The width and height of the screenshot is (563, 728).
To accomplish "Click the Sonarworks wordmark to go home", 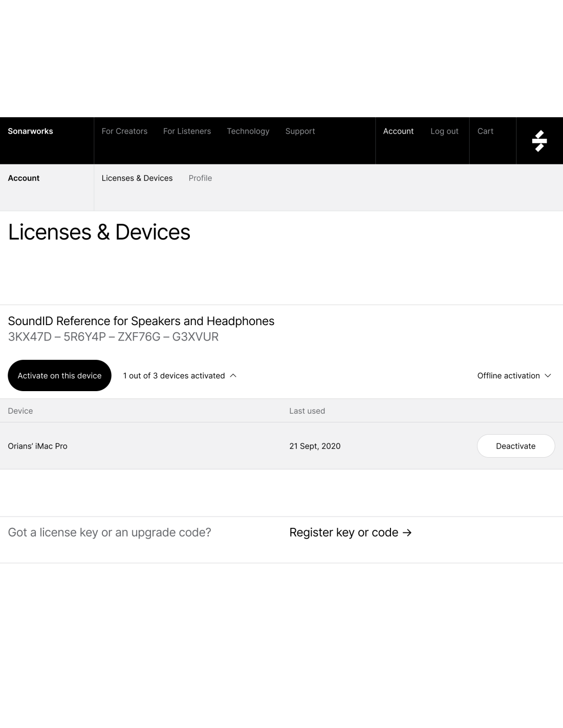I will 30,131.
